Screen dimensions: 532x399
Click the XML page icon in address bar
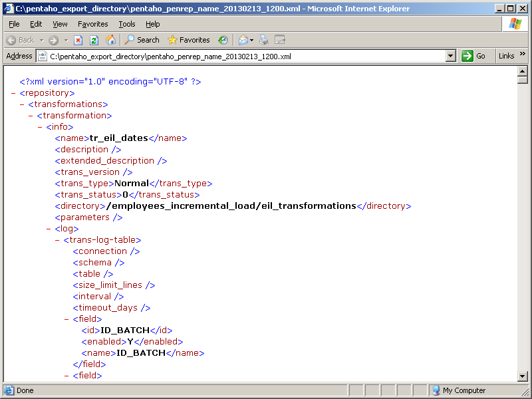point(43,56)
